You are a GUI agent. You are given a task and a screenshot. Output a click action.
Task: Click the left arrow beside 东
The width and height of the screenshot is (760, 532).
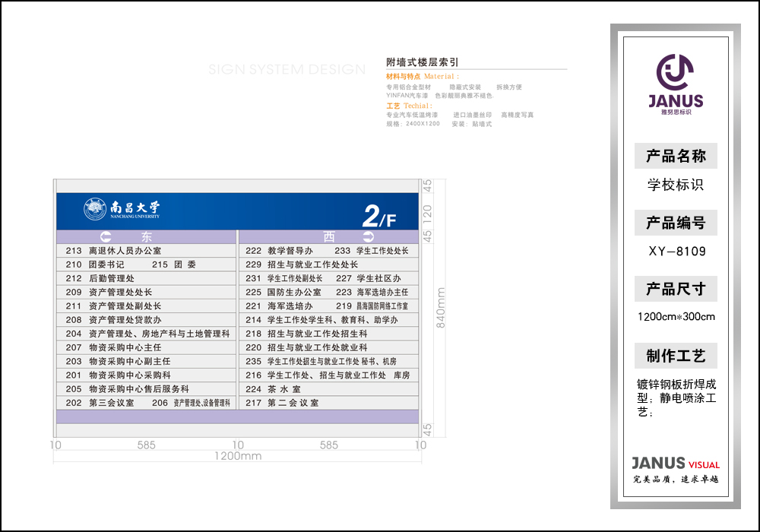(106, 237)
